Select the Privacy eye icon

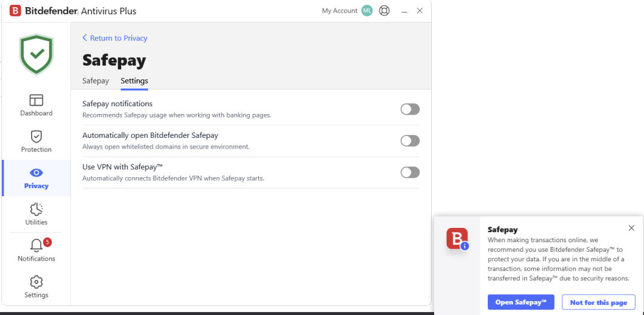pyautogui.click(x=36, y=173)
